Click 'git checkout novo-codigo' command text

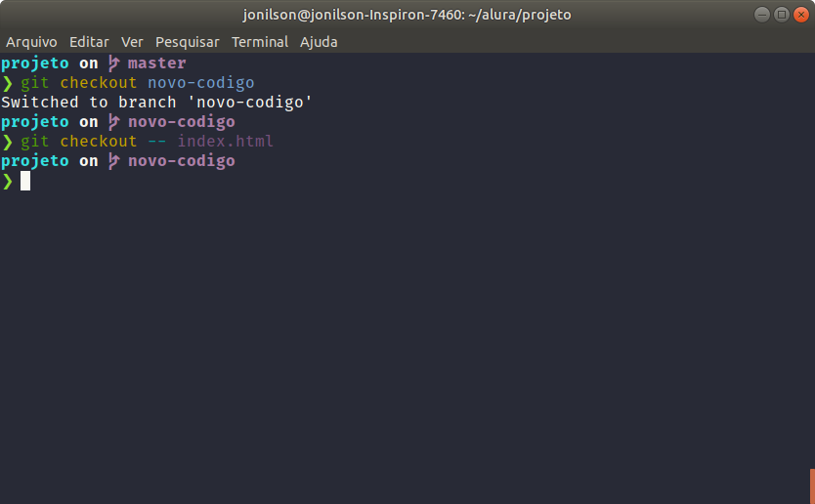pos(137,83)
